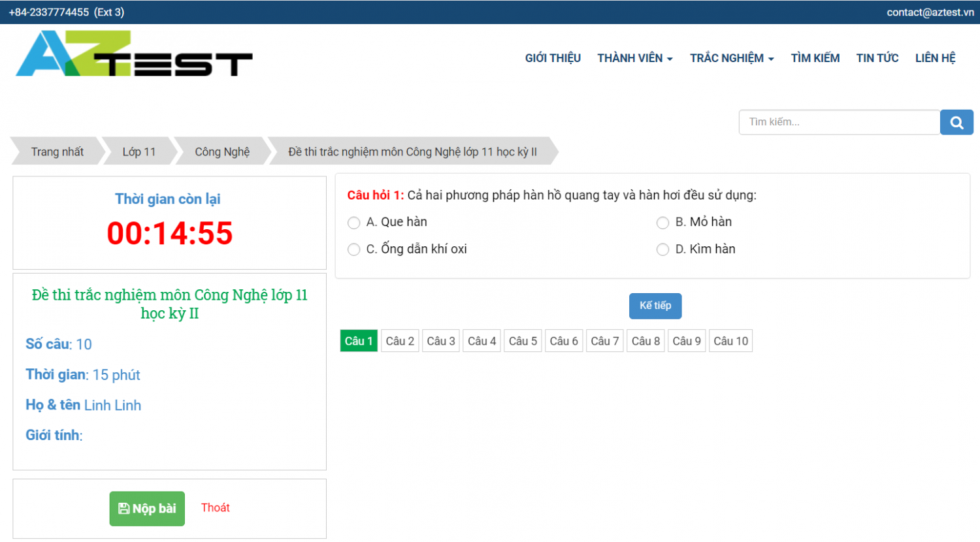Click the countdown timer 00:14:55
Image resolution: width=980 pixels, height=542 pixels.
point(170,233)
